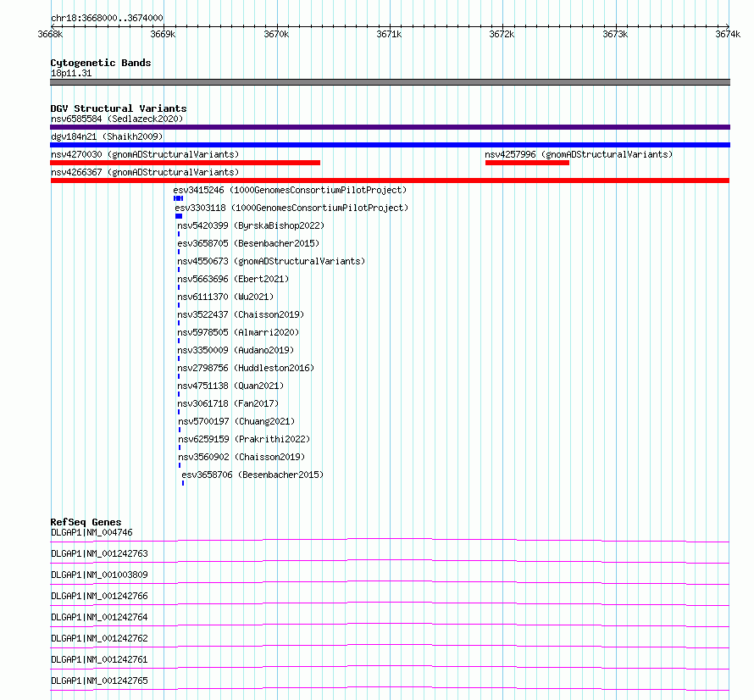Open nsv4751138 (Quan2021) variant

tap(230, 386)
